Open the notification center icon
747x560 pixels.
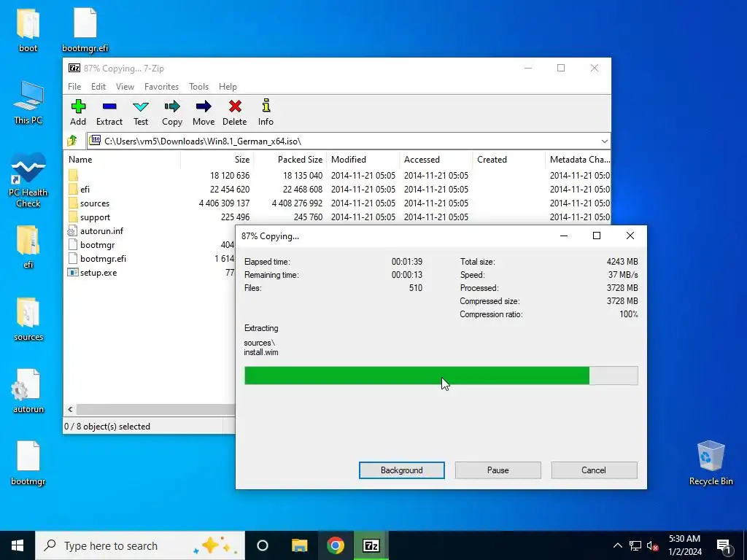pyautogui.click(x=724, y=545)
